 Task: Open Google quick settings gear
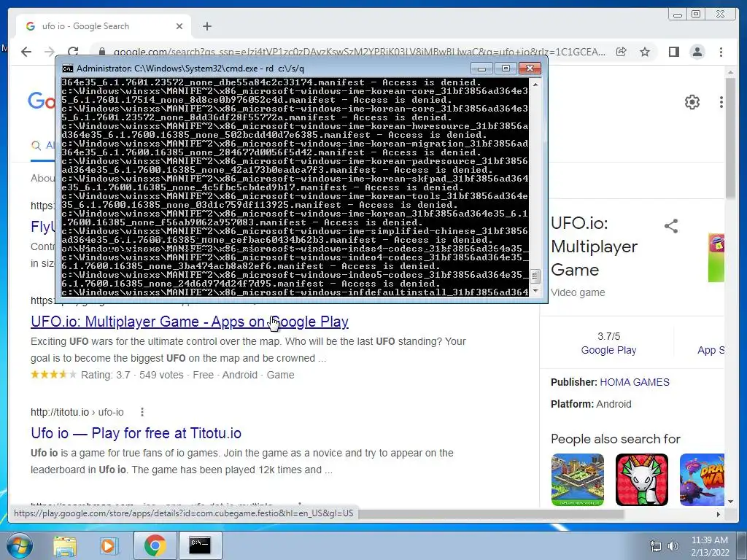tap(692, 102)
